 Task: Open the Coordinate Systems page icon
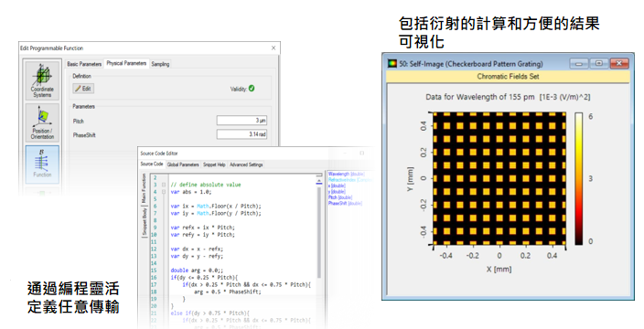(42, 80)
